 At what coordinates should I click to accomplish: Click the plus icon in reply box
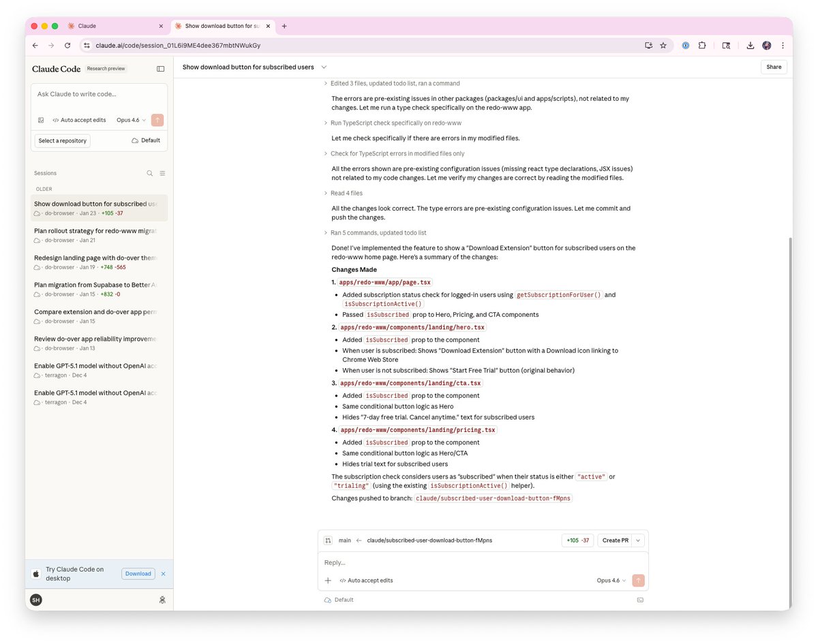click(x=328, y=581)
